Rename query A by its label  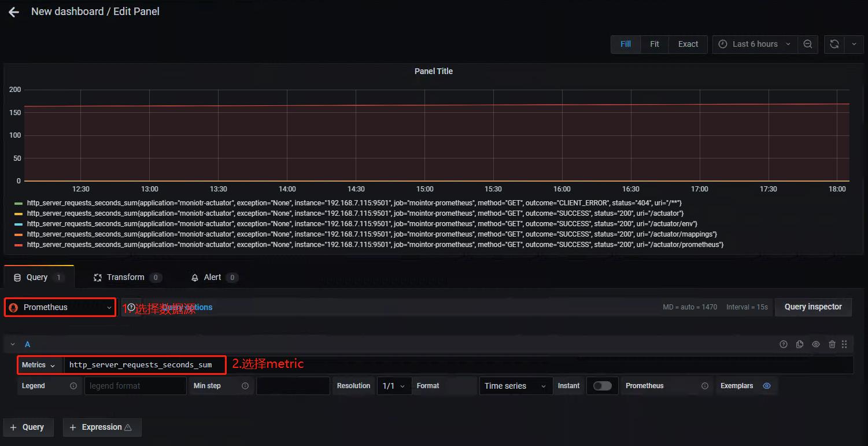pos(27,344)
